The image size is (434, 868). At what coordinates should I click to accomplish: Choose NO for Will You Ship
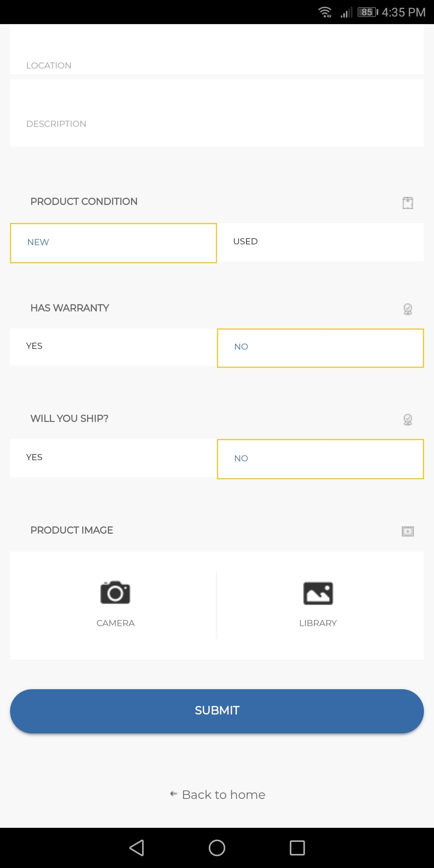pyautogui.click(x=320, y=459)
